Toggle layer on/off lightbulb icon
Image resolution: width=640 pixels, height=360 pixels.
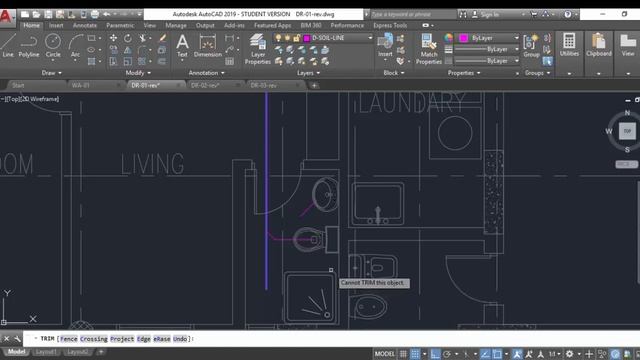point(278,38)
